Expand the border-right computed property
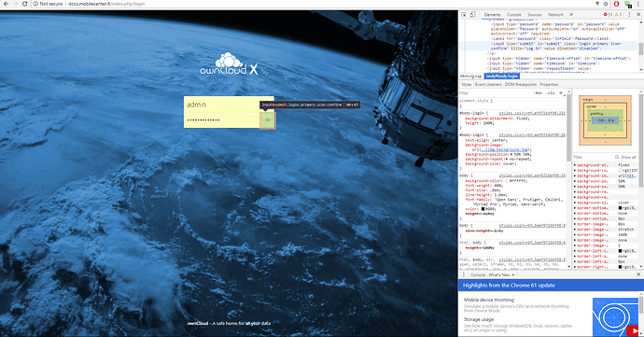This screenshot has height=337, width=644. 575,267
